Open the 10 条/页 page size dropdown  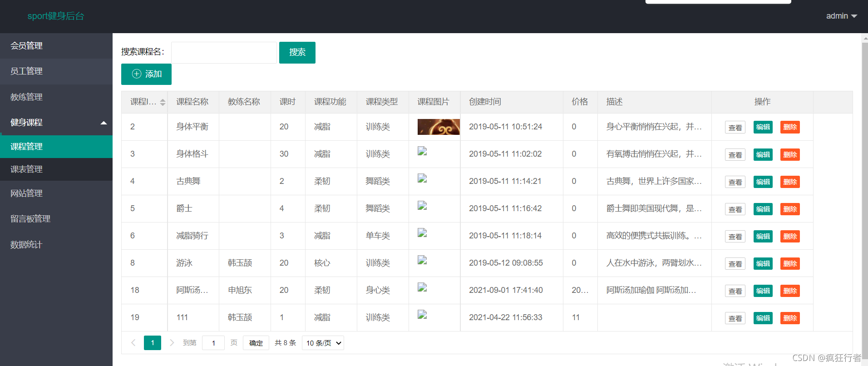pyautogui.click(x=323, y=343)
